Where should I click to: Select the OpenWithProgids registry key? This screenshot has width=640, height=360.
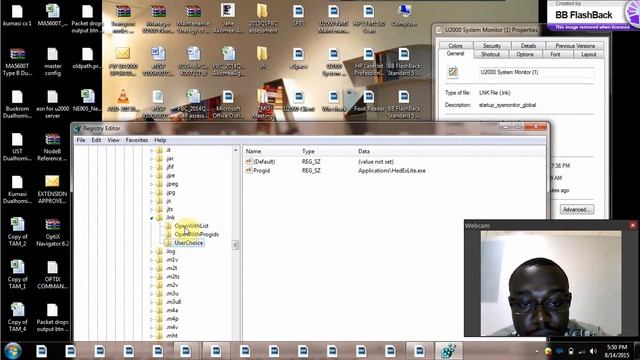196,234
